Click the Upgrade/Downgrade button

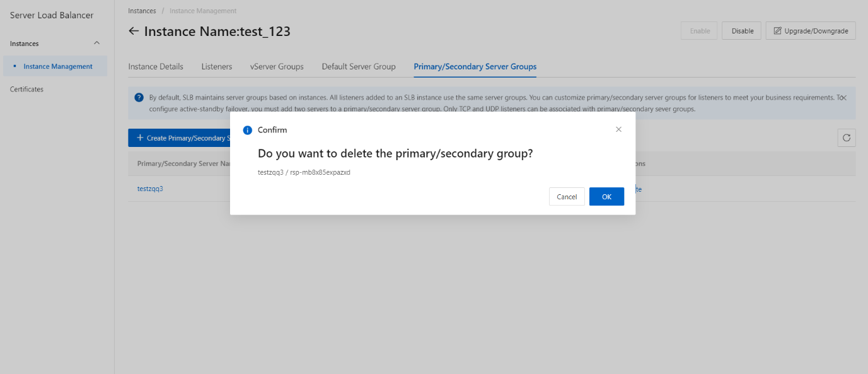pyautogui.click(x=811, y=31)
